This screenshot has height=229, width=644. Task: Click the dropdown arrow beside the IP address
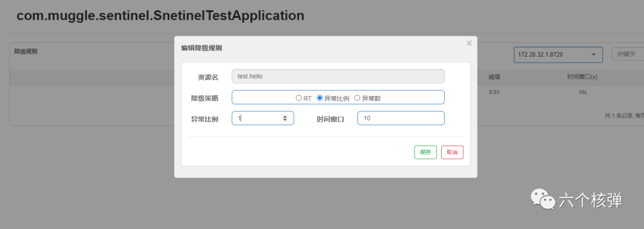[593, 55]
